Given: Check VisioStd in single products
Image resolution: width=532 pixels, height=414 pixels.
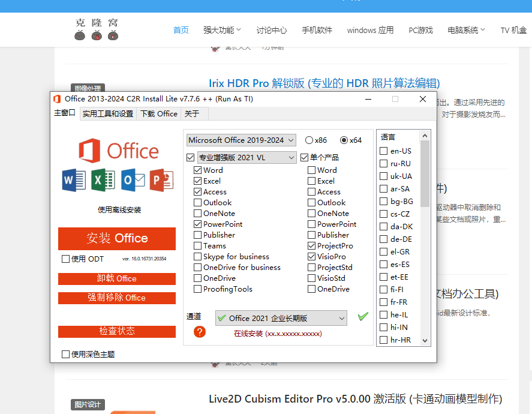Looking at the screenshot, I should (311, 278).
